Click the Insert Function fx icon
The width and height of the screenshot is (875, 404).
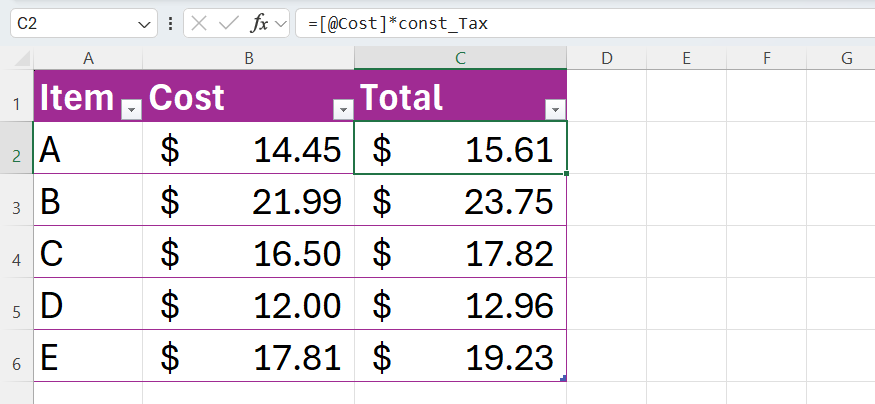click(x=259, y=23)
